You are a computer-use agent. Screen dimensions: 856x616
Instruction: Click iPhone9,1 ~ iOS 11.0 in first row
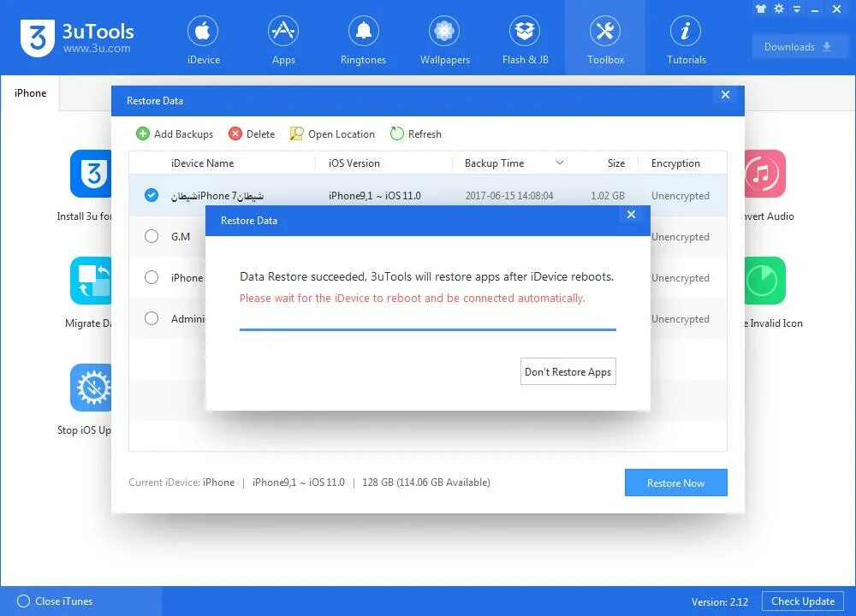(375, 196)
